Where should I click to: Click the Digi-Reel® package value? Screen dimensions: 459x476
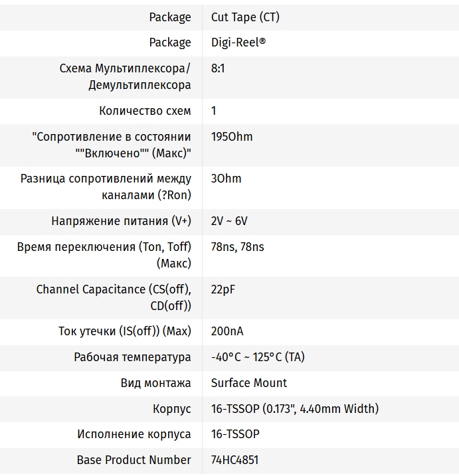click(x=238, y=42)
